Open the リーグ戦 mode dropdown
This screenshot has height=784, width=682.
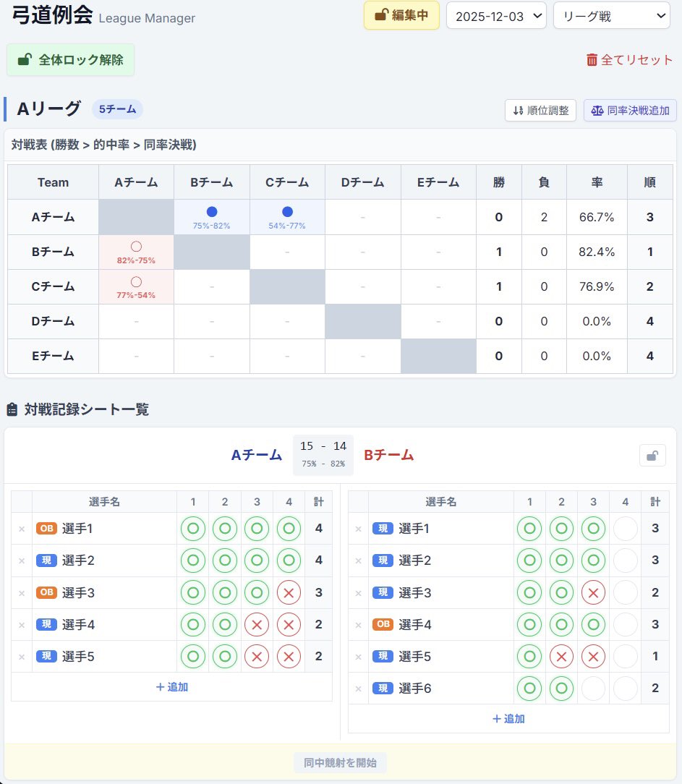pos(612,16)
